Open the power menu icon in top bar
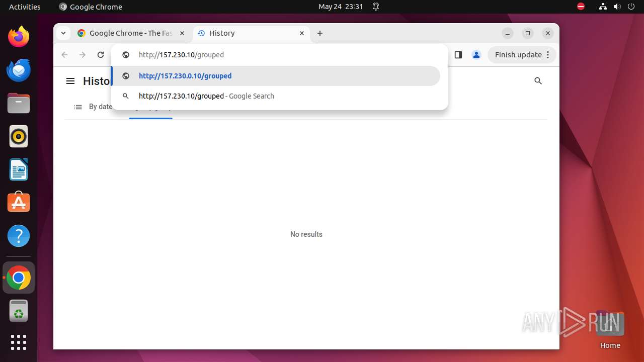Screen dimensions: 644x362 pos(631,7)
